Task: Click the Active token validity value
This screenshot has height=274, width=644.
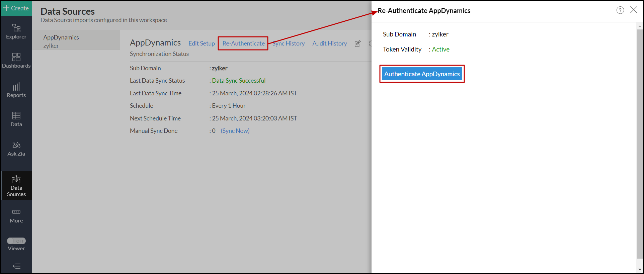Action: click(440, 49)
